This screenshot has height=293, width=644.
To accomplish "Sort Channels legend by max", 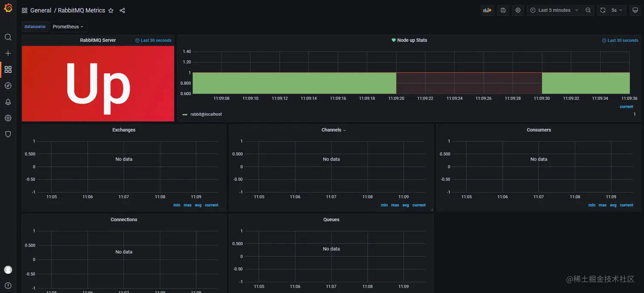I will 395,205.
